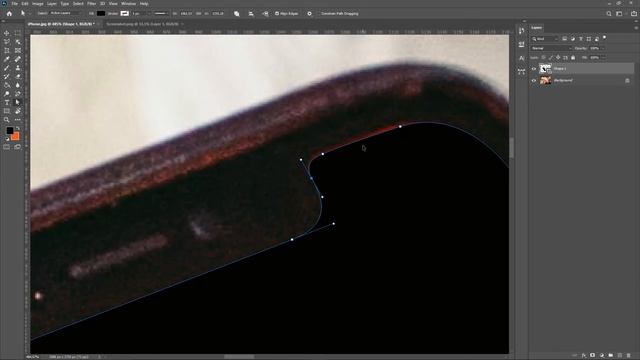
Task: Select the Brush tool
Action: point(7,68)
